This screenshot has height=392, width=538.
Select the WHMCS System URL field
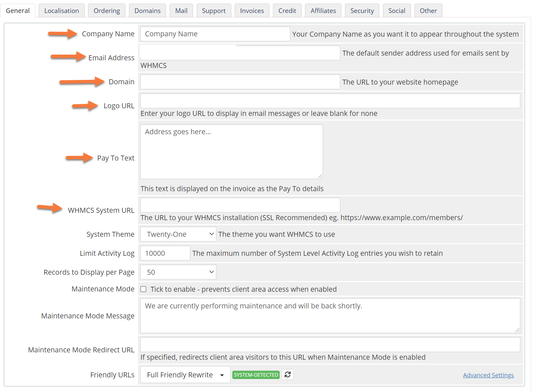pos(240,205)
